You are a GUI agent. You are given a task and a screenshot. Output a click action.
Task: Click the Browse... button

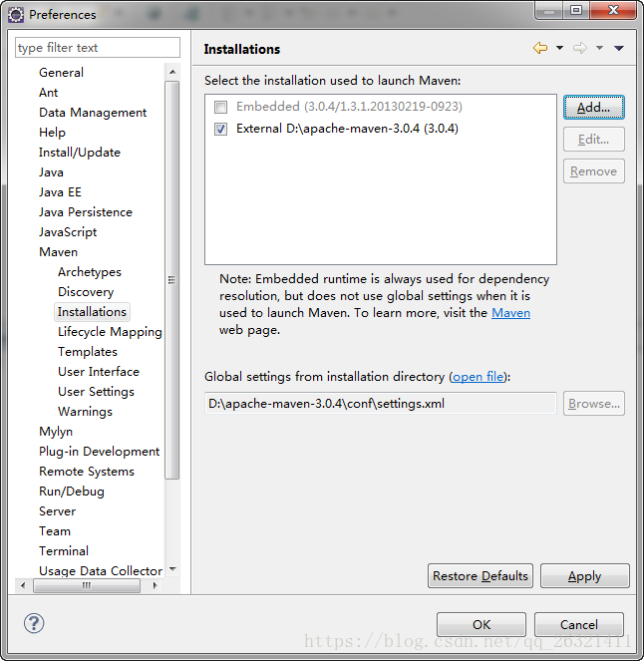(x=594, y=404)
